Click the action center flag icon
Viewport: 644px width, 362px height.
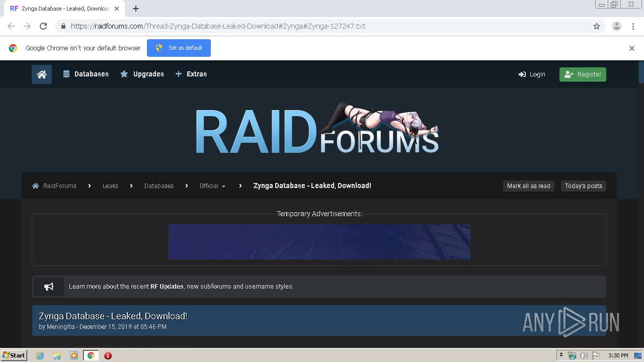pyautogui.click(x=596, y=355)
